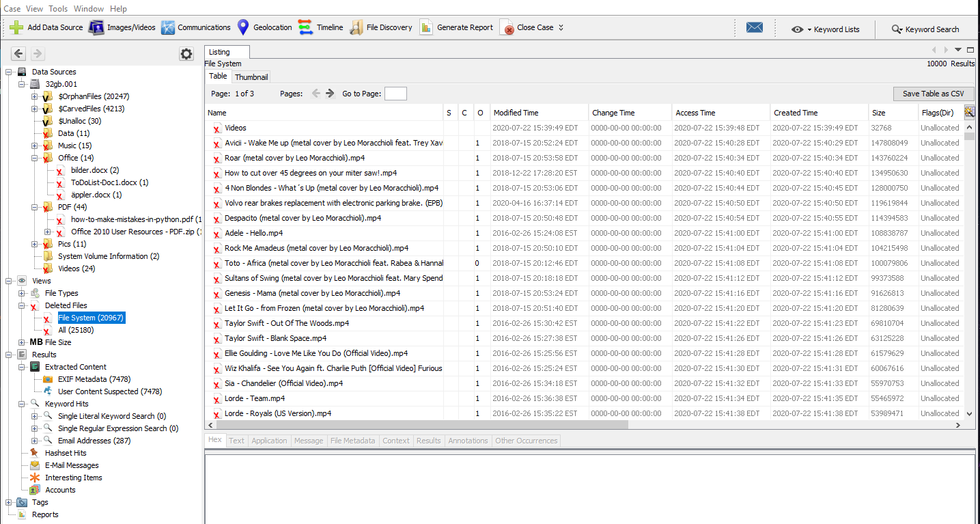This screenshot has height=524, width=980.
Task: Go back using the left arrow in tree panel
Action: tap(18, 54)
